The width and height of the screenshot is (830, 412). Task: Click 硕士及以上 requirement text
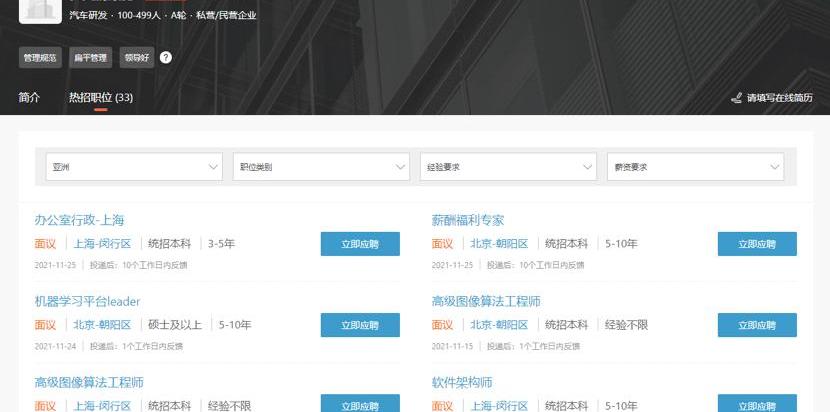click(175, 325)
